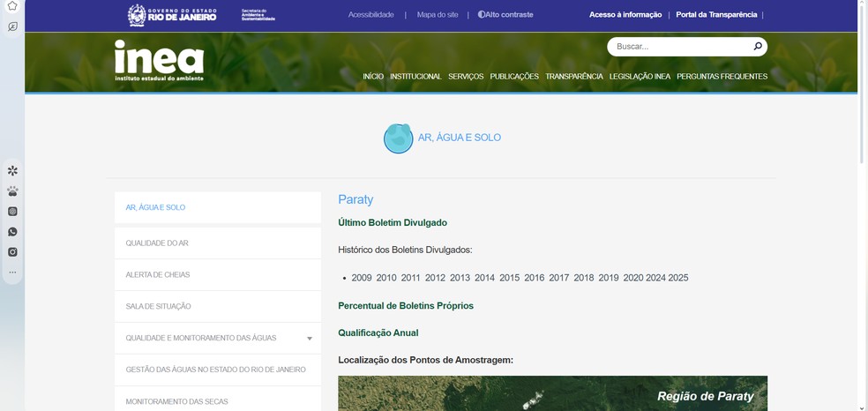Open the 2017 bulletin history link
The image size is (868, 411).
(x=559, y=278)
